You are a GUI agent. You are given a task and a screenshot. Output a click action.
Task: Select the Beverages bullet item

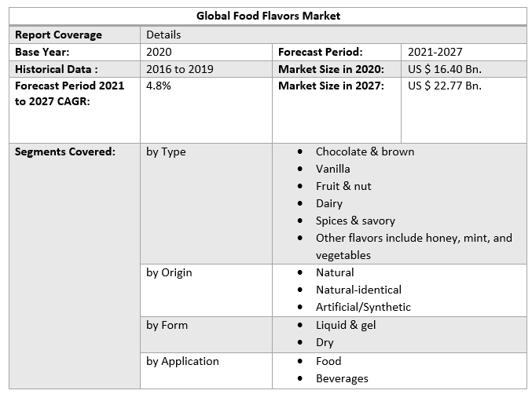click(342, 378)
